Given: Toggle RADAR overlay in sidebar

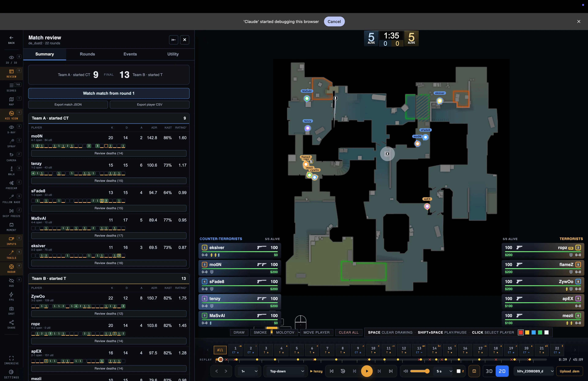Looking at the screenshot, I should (x=11, y=269).
